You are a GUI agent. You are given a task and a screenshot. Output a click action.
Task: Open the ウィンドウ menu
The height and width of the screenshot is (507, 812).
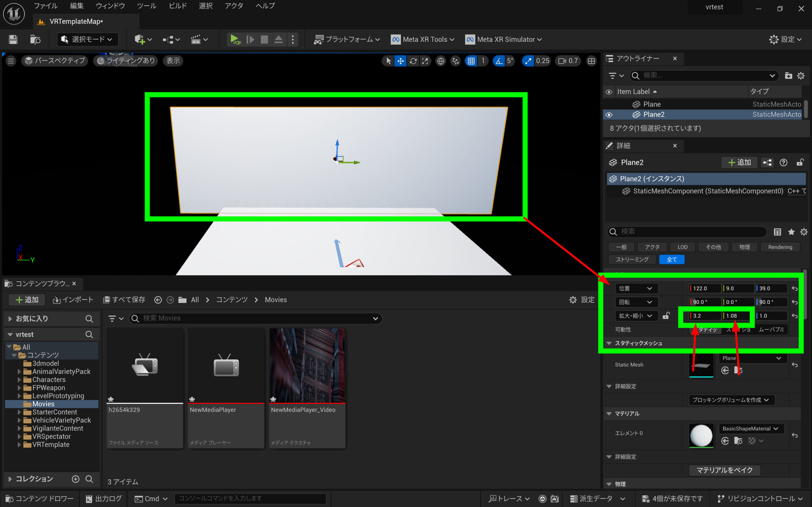(110, 6)
